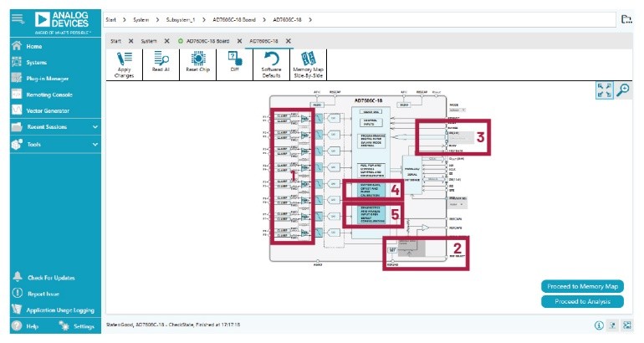644x343 pixels.
Task: Switch to the System tab
Action: coord(149,41)
